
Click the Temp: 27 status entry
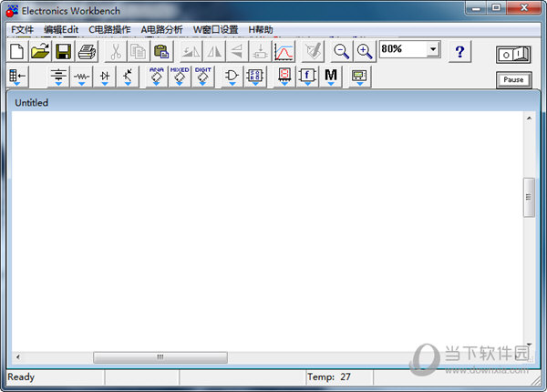coord(328,377)
